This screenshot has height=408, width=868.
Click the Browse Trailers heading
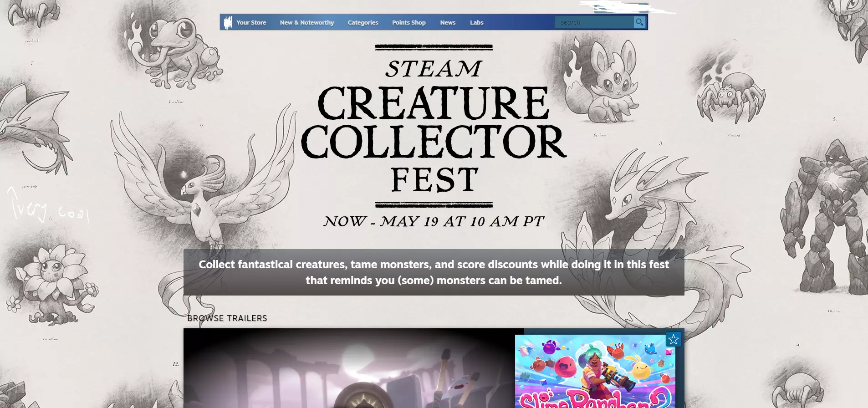point(227,318)
